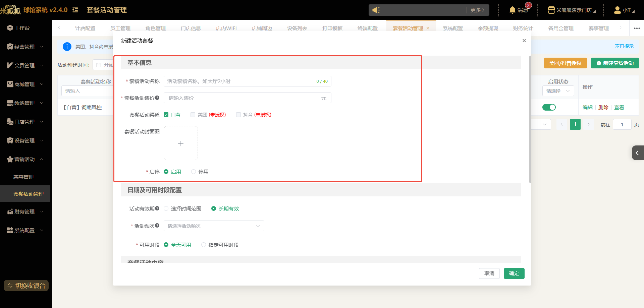644x308 pixels.
Task: Click the 会员管理 sidebar icon
Action: (10, 65)
